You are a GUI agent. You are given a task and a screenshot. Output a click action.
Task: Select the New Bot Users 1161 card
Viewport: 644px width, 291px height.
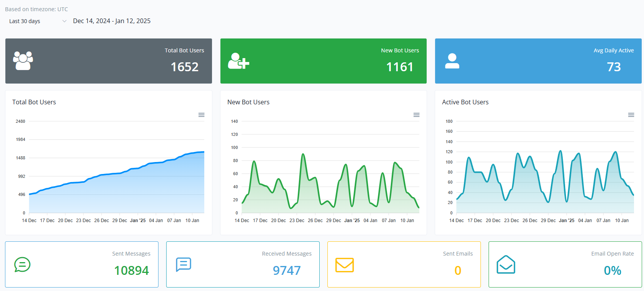(324, 61)
